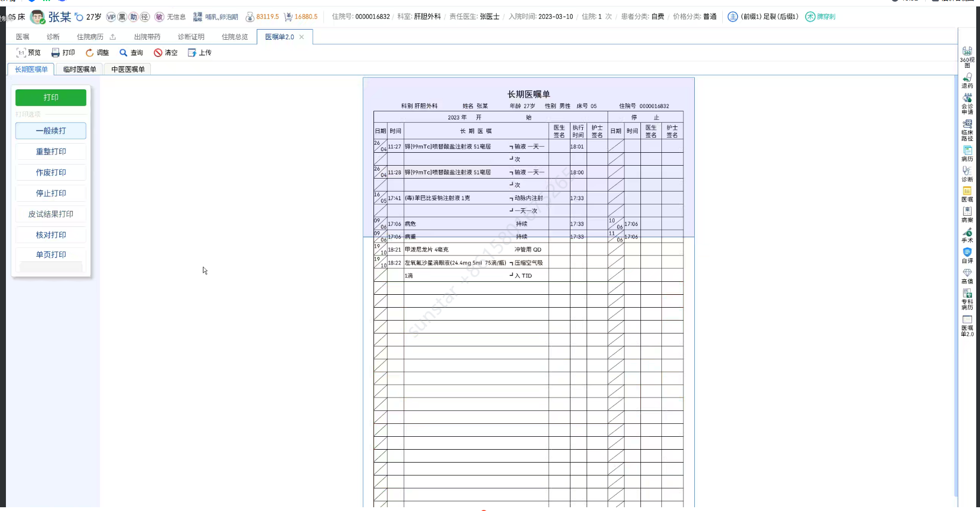This screenshot has width=980, height=511.
Task: Open 高值 diamond icon in sidebar
Action: (967, 276)
